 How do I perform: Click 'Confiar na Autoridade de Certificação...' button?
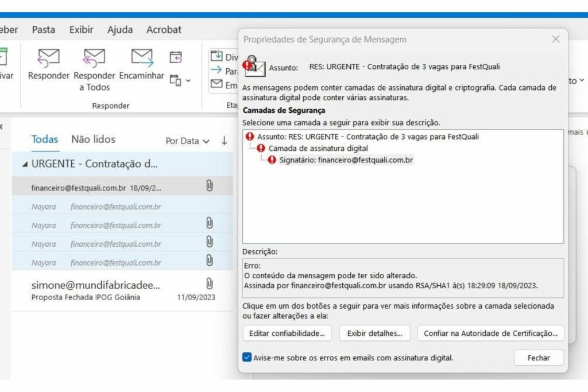(490, 333)
